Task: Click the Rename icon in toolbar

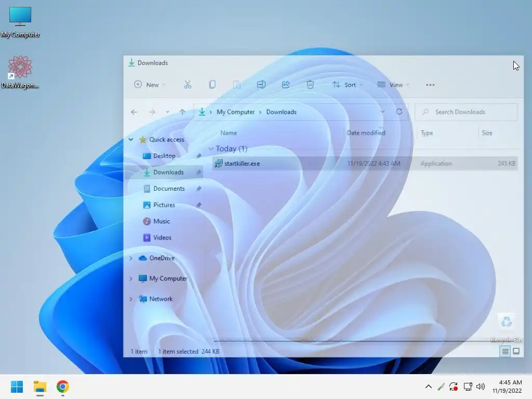Action: click(x=261, y=85)
